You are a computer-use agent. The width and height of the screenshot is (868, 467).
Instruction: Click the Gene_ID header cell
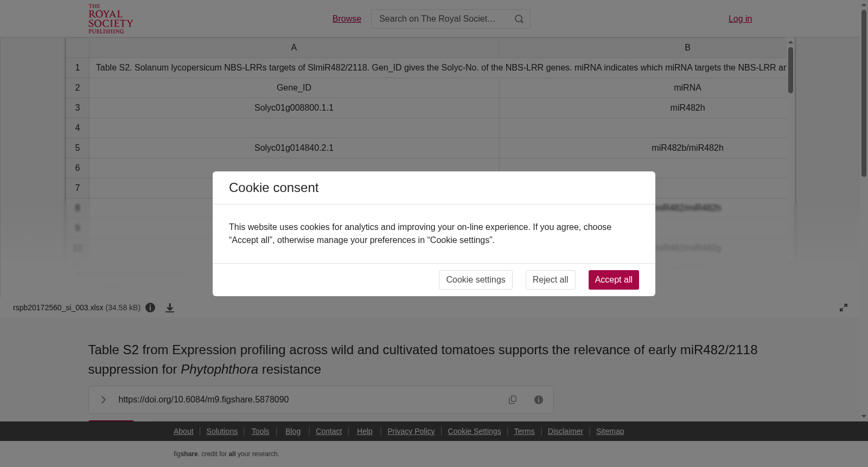(x=294, y=88)
